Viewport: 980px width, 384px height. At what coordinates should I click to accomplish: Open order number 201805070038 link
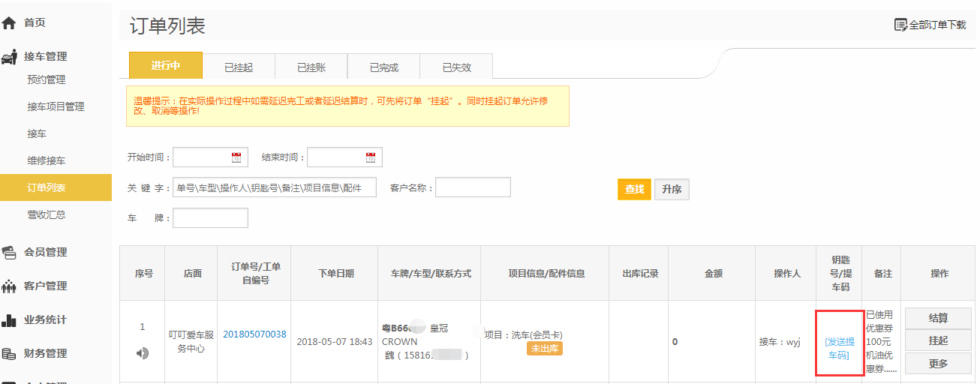(254, 334)
